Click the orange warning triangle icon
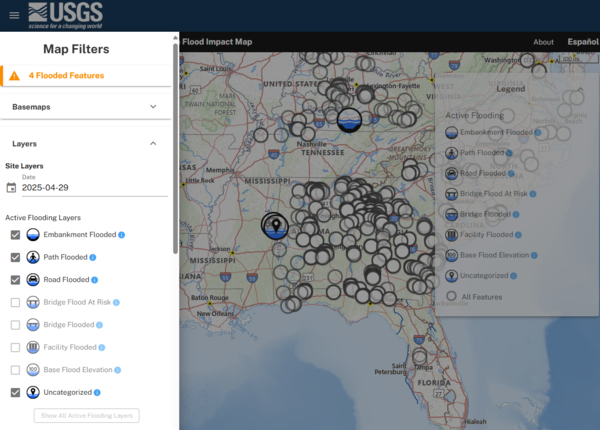The width and height of the screenshot is (600, 430). point(14,76)
